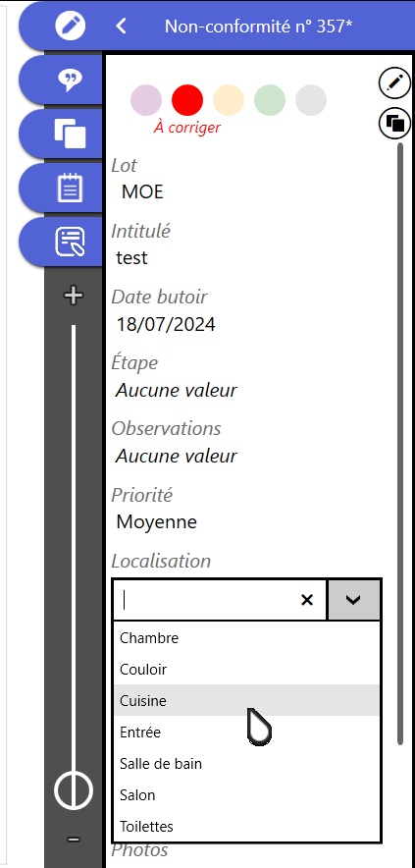Select the green status circle

270,100
